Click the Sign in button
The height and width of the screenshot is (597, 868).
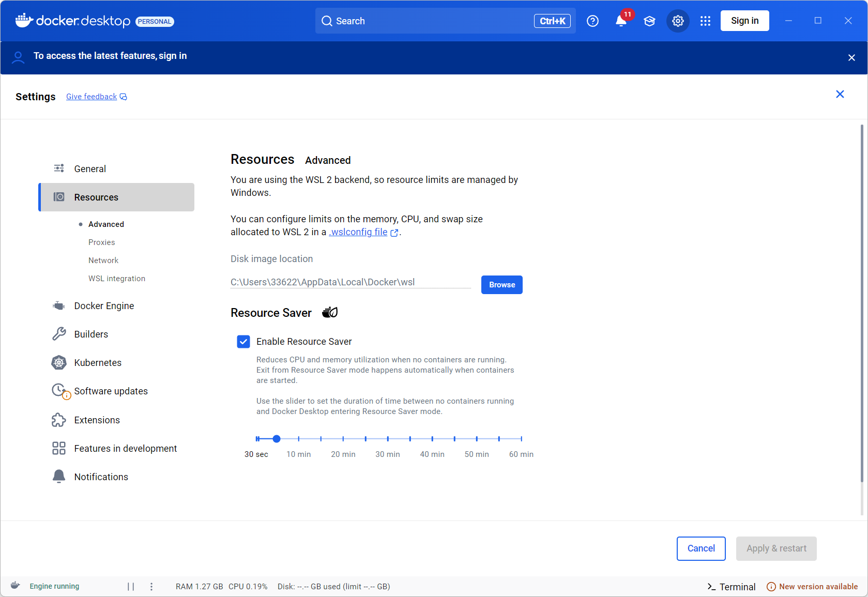(744, 21)
